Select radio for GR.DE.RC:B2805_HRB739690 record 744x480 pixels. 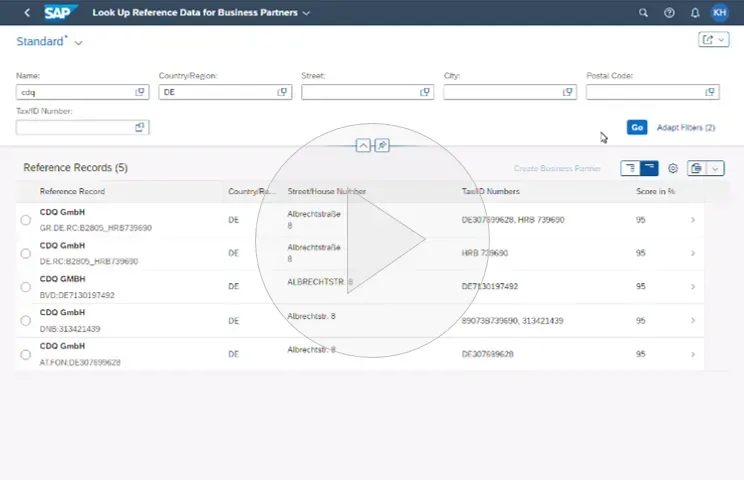26,220
